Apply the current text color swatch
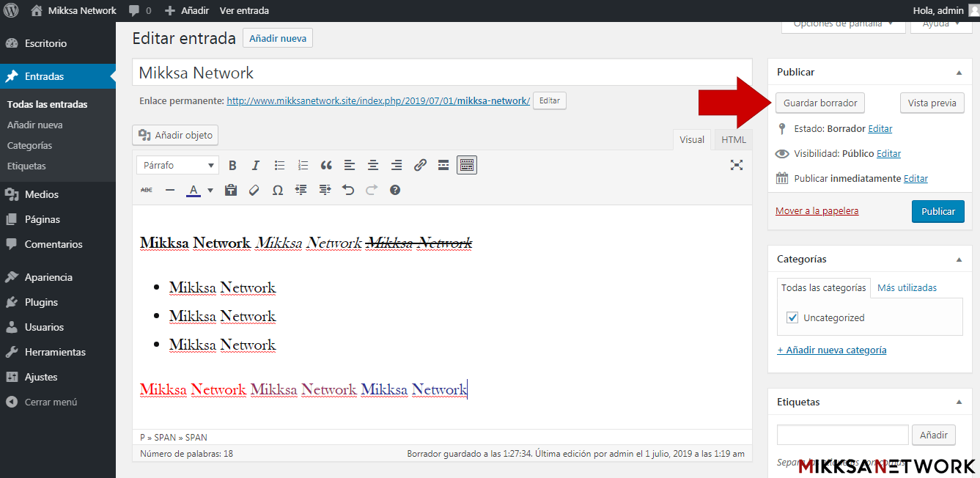 tap(194, 191)
